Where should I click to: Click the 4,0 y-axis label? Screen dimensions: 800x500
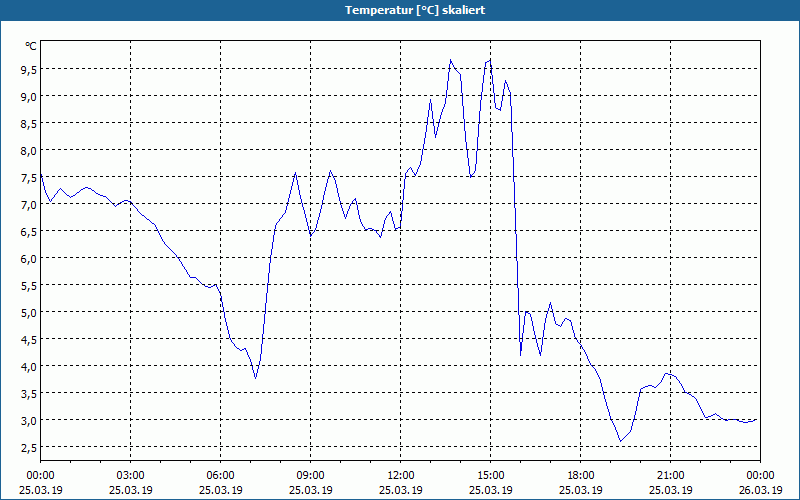point(28,367)
